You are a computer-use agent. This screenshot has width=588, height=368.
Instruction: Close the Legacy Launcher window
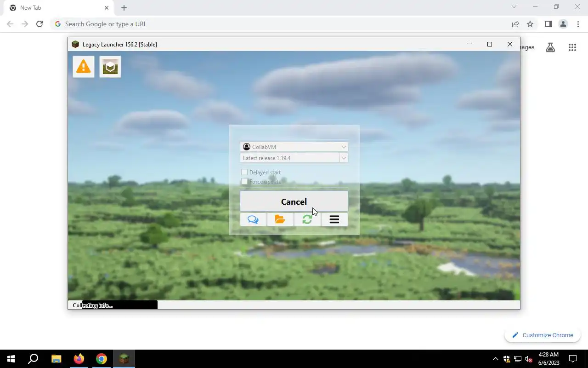point(510,44)
